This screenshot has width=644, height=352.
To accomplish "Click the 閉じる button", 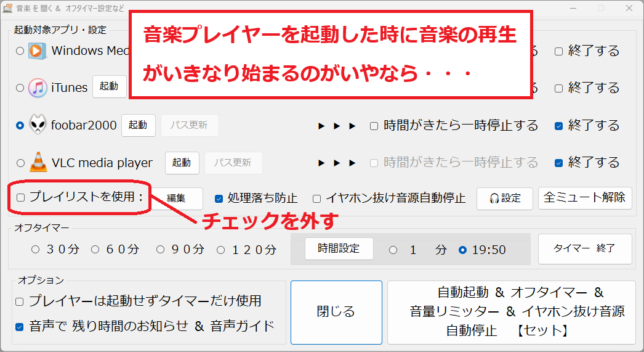I will pyautogui.click(x=336, y=312).
